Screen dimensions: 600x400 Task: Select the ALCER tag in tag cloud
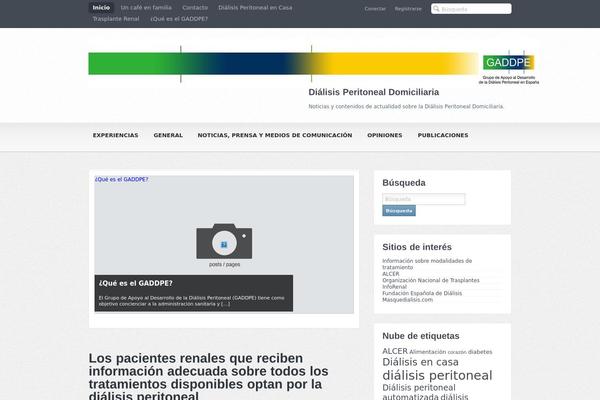click(395, 351)
